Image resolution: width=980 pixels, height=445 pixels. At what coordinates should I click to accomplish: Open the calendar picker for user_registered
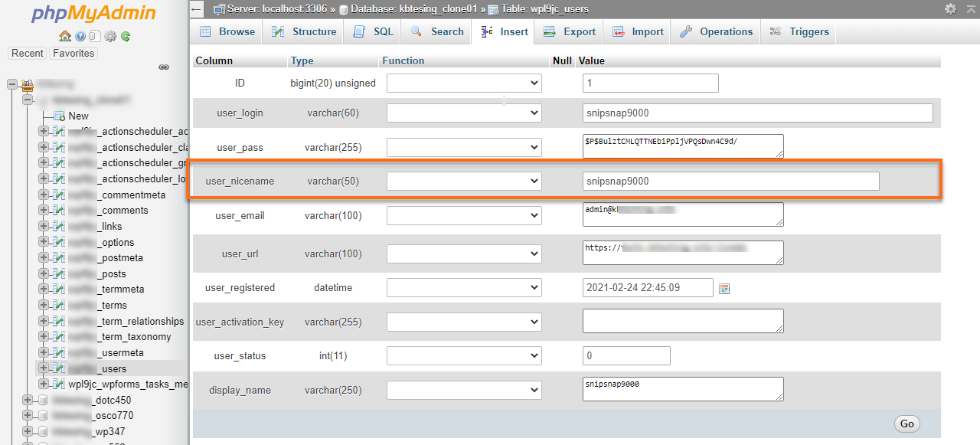pyautogui.click(x=724, y=287)
